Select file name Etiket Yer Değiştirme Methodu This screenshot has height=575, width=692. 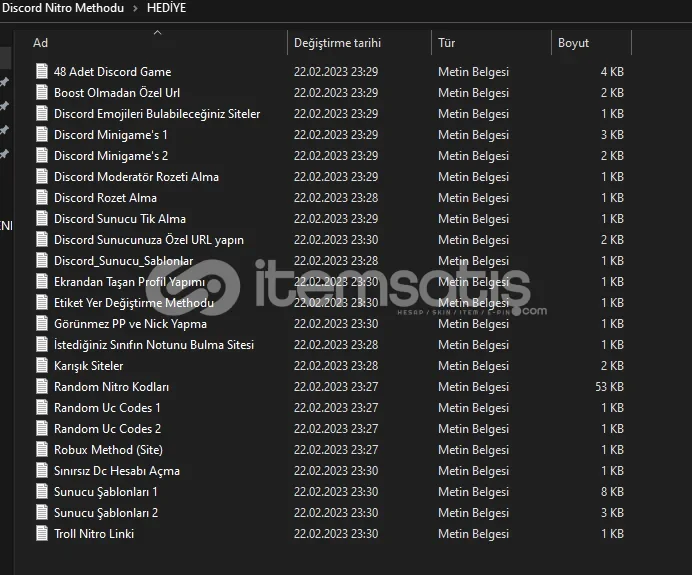(134, 303)
